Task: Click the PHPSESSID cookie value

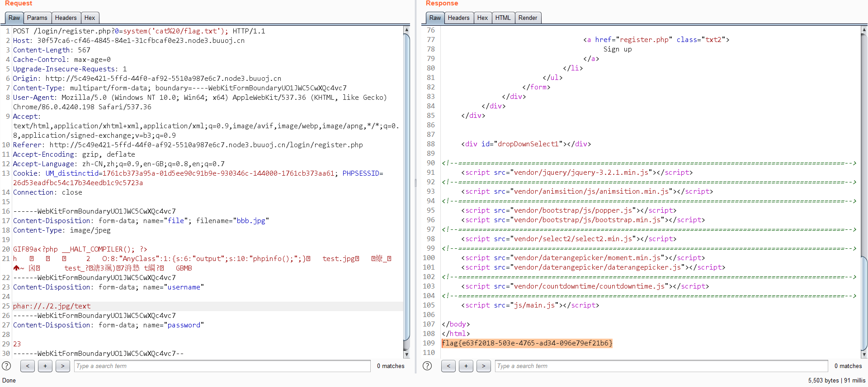Action: click(78, 183)
